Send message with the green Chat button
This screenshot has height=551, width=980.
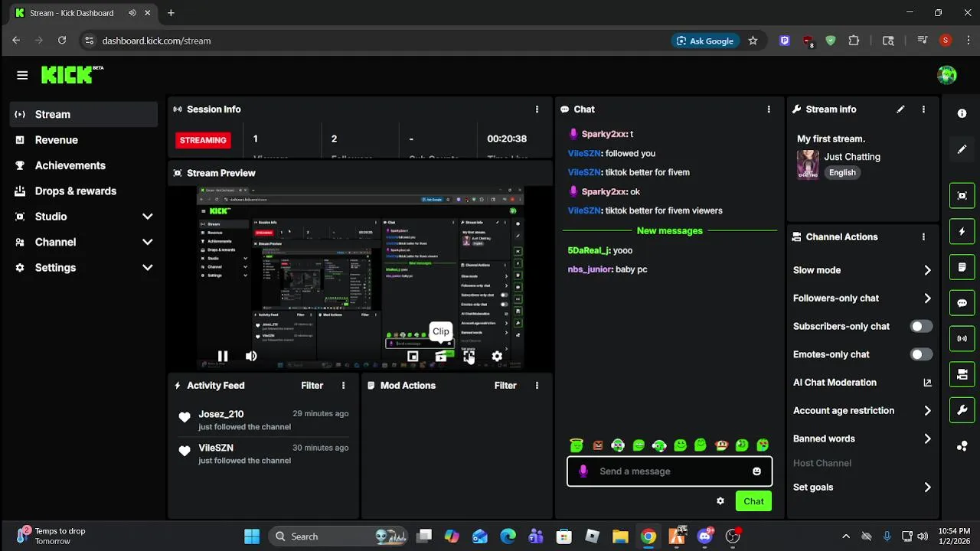(753, 501)
